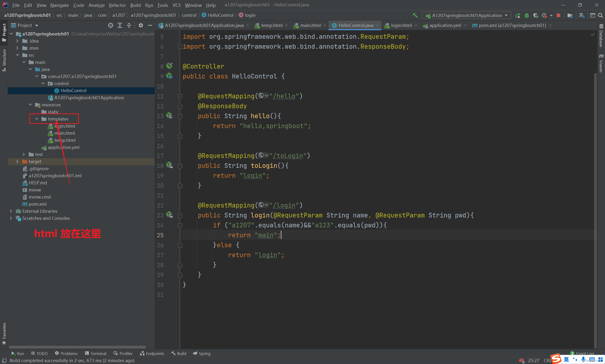Collapse the templates folder

(37, 119)
